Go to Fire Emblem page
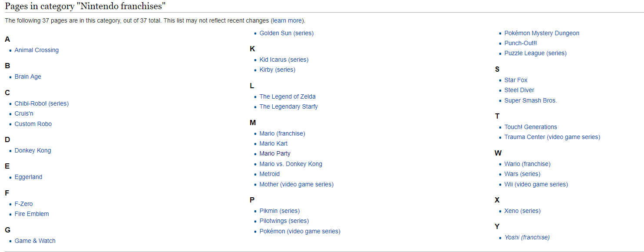The image size is (644, 252). click(32, 214)
